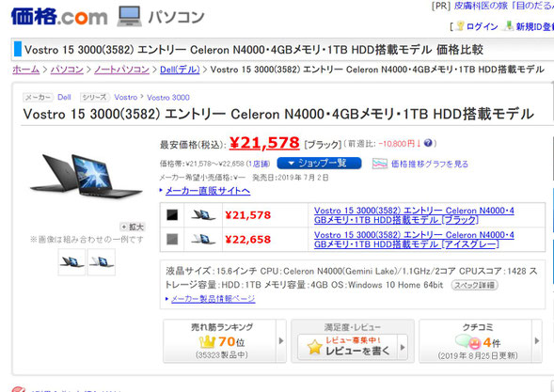
Task: Open the クチコミ 4件 panel
Action: pos(476,341)
